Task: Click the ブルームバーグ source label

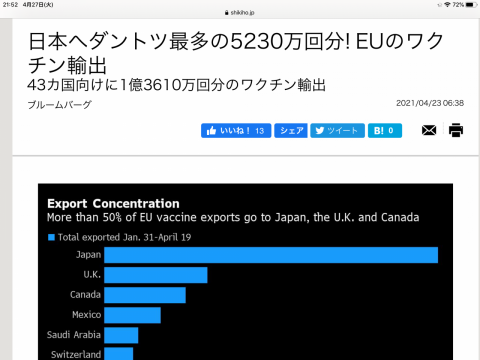Action: pos(59,105)
